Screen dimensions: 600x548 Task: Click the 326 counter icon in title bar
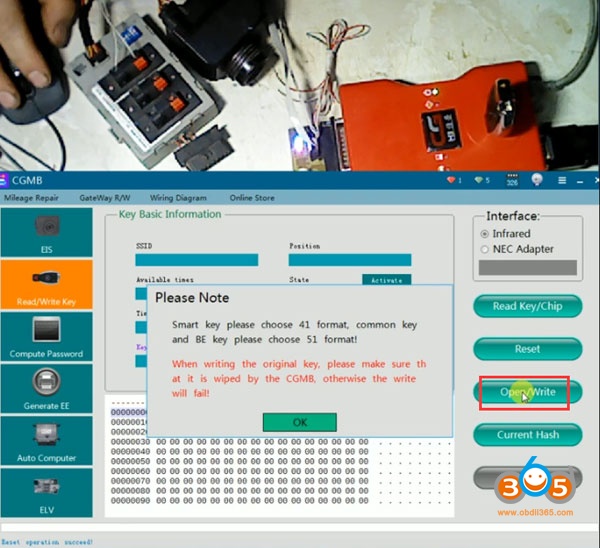[x=512, y=180]
